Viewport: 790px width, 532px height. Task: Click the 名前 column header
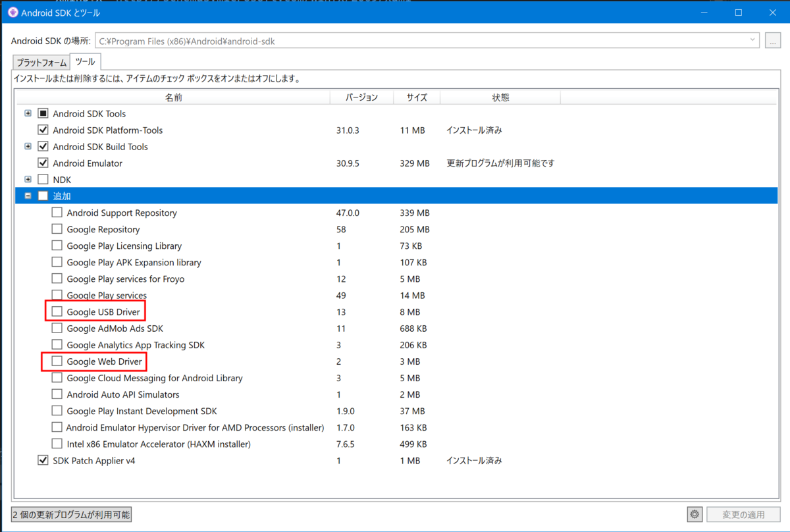point(173,97)
